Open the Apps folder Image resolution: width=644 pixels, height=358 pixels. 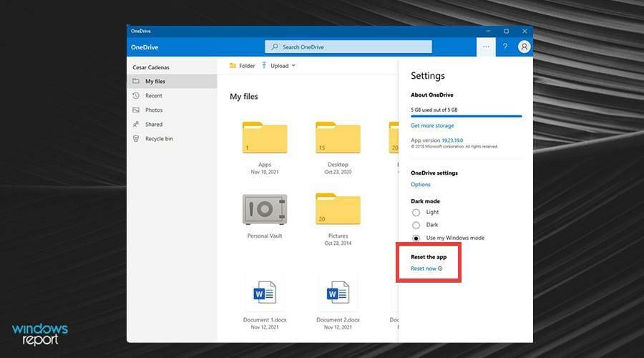[265, 137]
